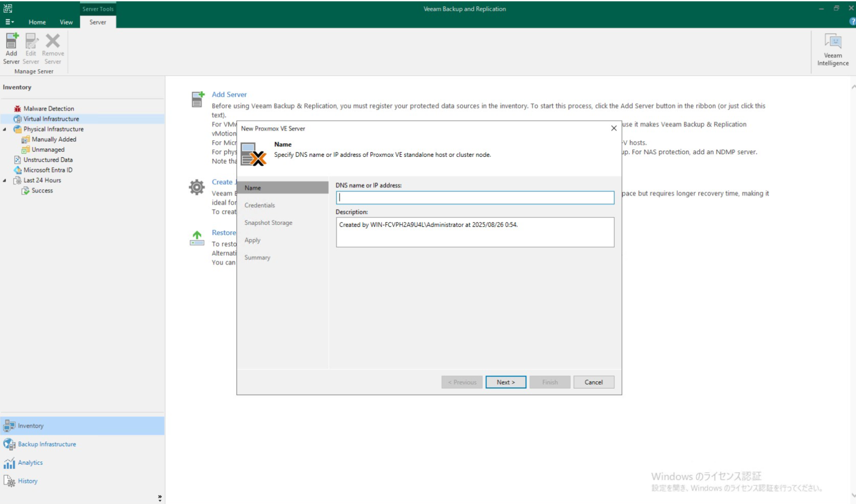Select Unstructured Data tree item
The image size is (856, 504).
(48, 160)
